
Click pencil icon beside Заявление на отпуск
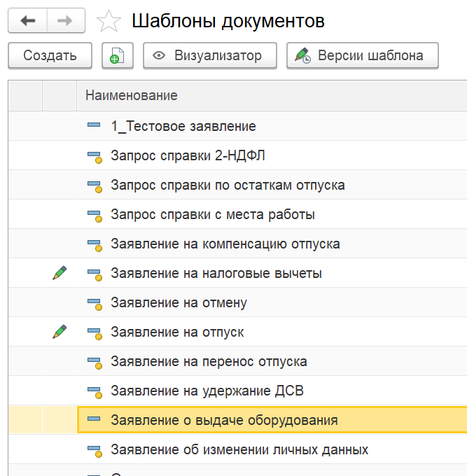(x=60, y=332)
